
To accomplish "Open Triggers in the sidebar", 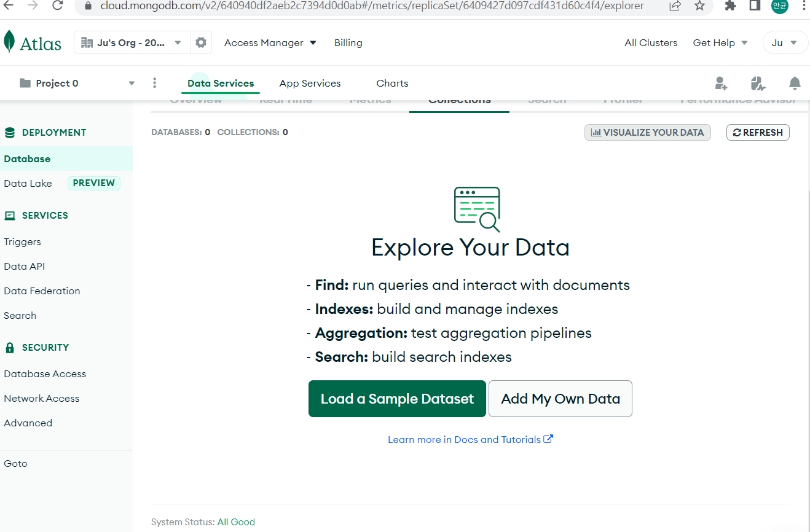I will point(22,242).
